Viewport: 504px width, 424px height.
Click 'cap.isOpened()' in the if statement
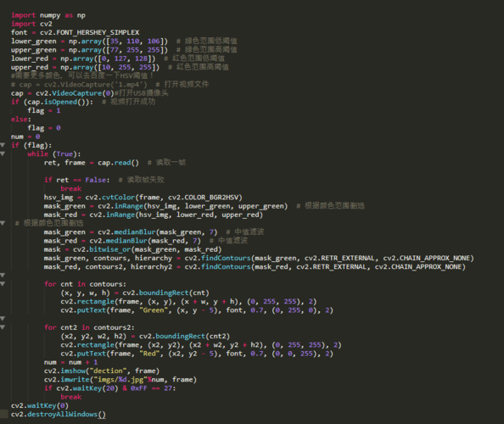56,102
